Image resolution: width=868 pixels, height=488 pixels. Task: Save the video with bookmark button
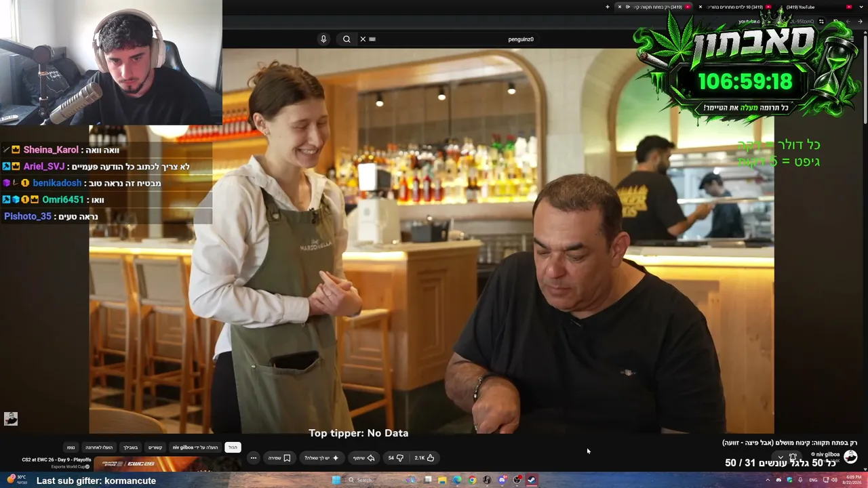[279, 458]
